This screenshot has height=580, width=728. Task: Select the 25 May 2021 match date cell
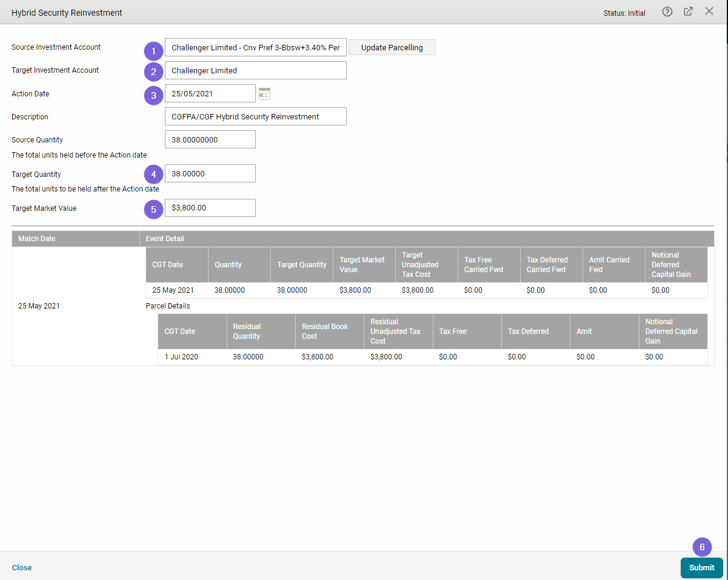click(76, 306)
